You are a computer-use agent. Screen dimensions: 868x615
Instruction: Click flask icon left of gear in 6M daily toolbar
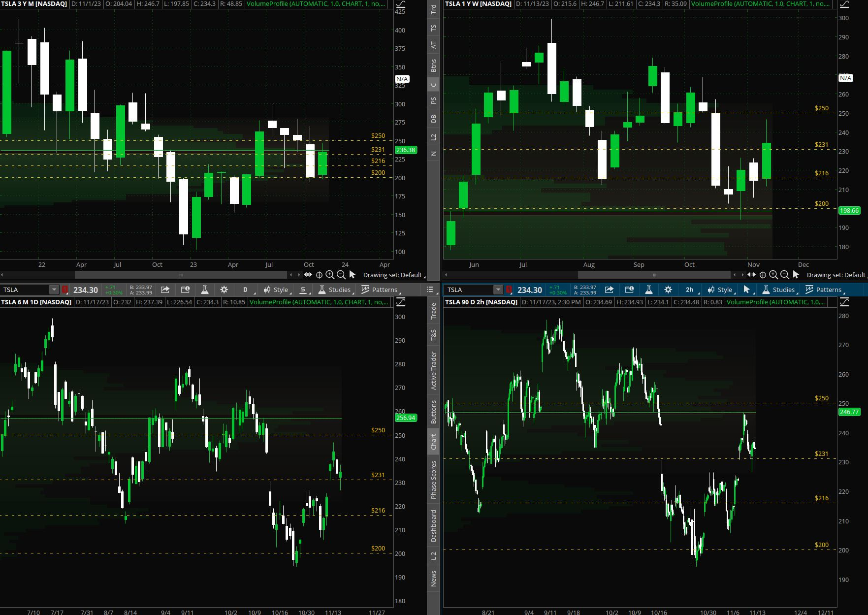pos(205,290)
